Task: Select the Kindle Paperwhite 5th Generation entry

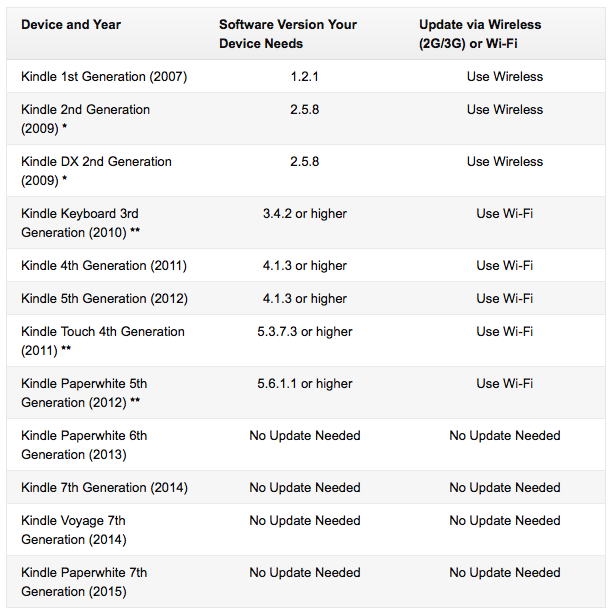Action: click(84, 393)
